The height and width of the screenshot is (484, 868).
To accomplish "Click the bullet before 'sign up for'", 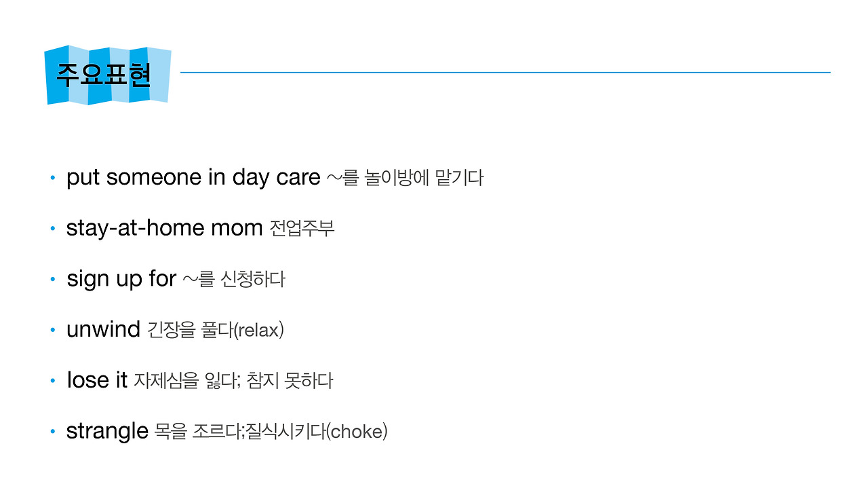I will pos(52,280).
